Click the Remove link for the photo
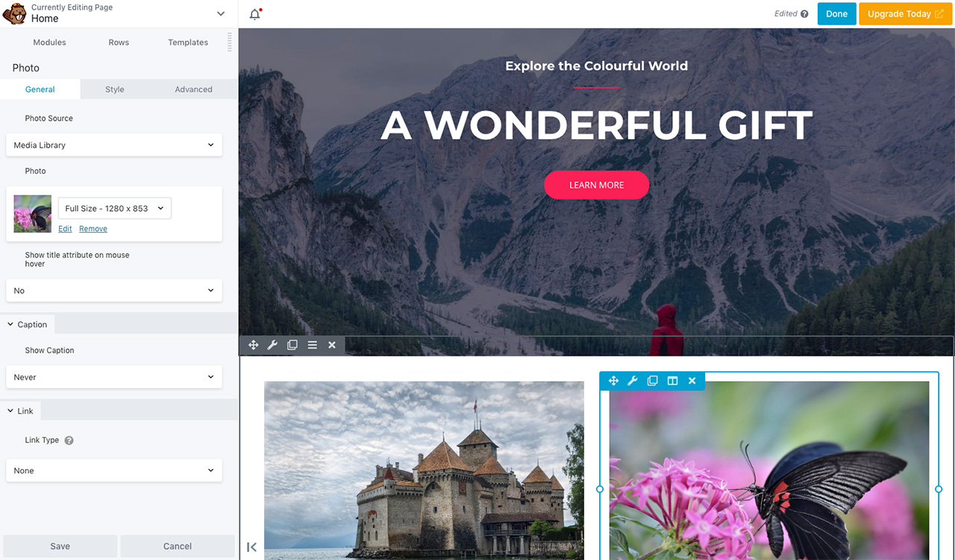Screen dimensions: 955x560 pos(93,229)
